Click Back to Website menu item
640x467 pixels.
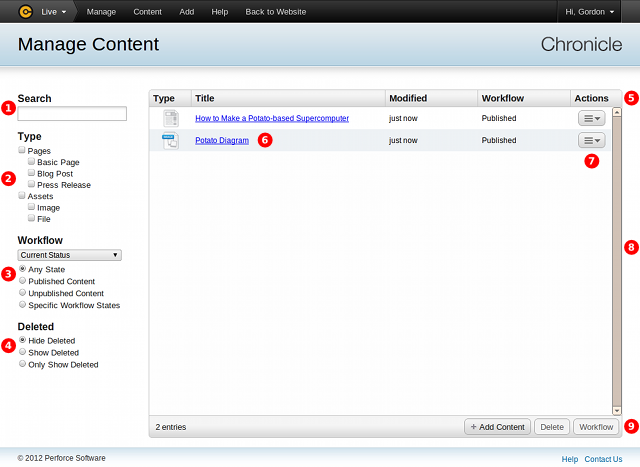click(277, 12)
